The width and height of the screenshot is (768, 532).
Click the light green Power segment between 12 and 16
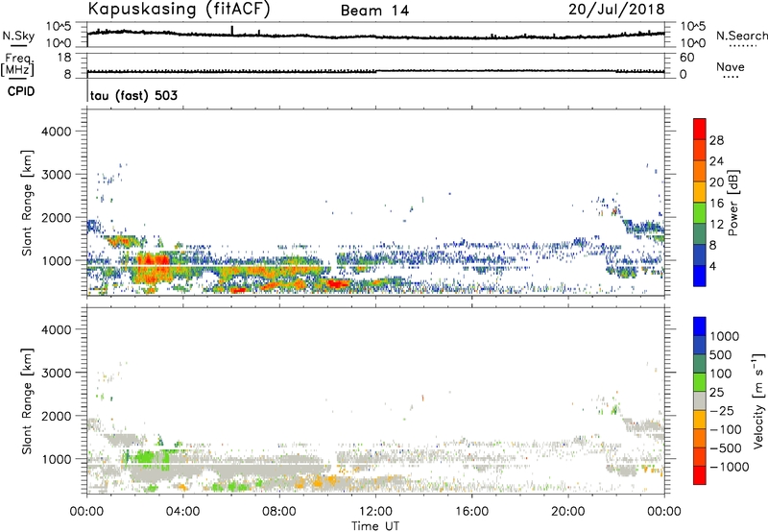(x=700, y=213)
